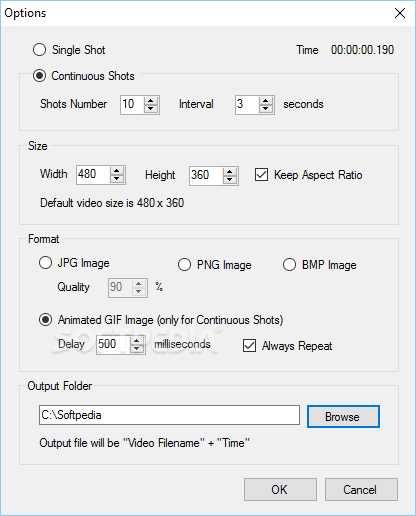Viewport: 416px width, 516px height.
Task: Browse for an output folder
Action: point(343,416)
